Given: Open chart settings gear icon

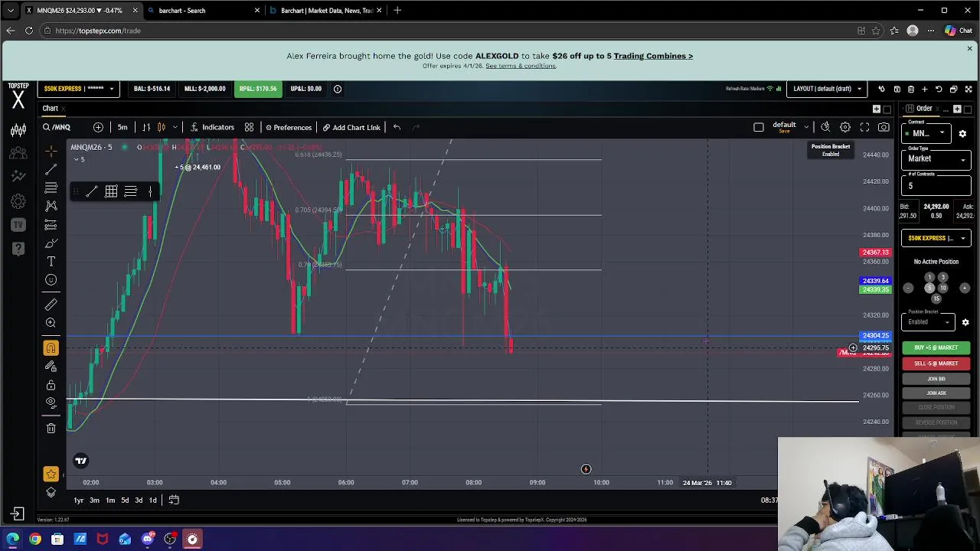Looking at the screenshot, I should [x=845, y=127].
